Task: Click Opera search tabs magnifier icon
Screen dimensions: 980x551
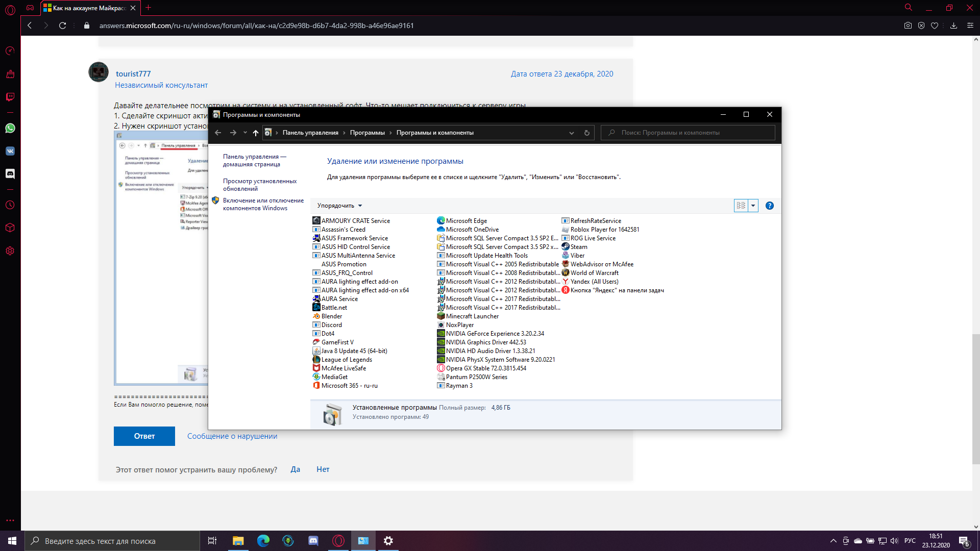Action: tap(909, 8)
